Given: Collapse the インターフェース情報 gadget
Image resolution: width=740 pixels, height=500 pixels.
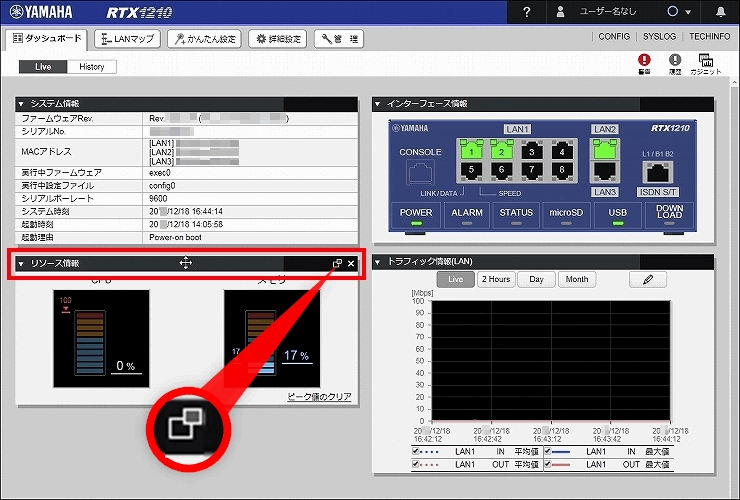Looking at the screenshot, I should (x=377, y=104).
